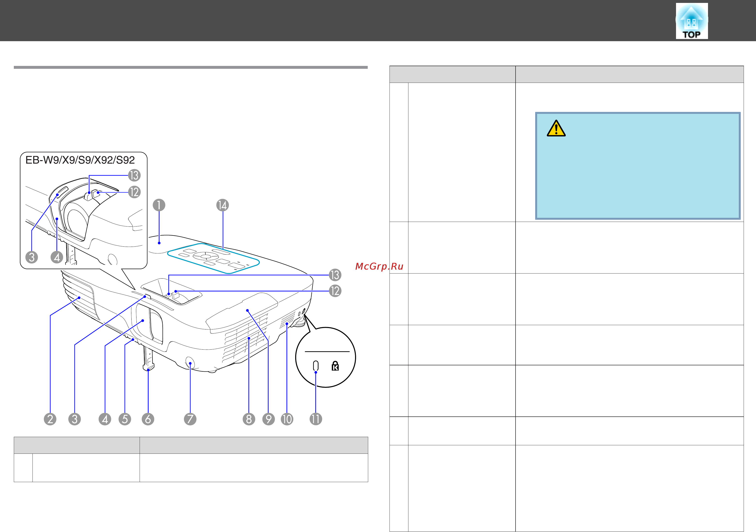Click callout number 13 inside the inset box
Image resolution: width=756 pixels, height=532 pixels.
(134, 175)
